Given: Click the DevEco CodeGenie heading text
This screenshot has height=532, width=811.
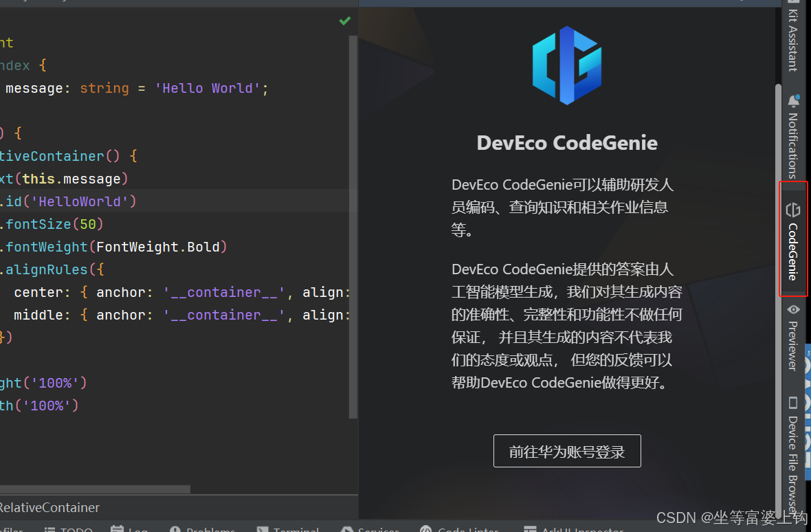Looking at the screenshot, I should pyautogui.click(x=567, y=143).
